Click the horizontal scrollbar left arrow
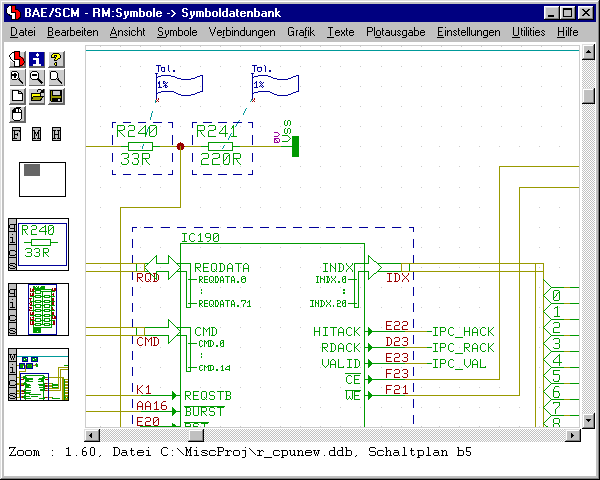This screenshot has width=600, height=480. (91, 435)
